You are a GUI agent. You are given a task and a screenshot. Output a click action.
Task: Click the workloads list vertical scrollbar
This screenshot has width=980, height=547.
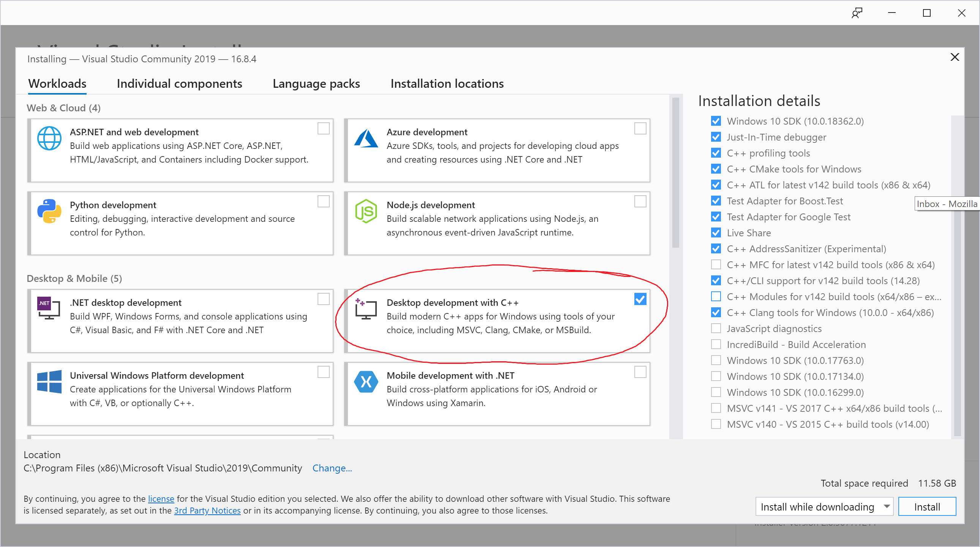pyautogui.click(x=676, y=173)
